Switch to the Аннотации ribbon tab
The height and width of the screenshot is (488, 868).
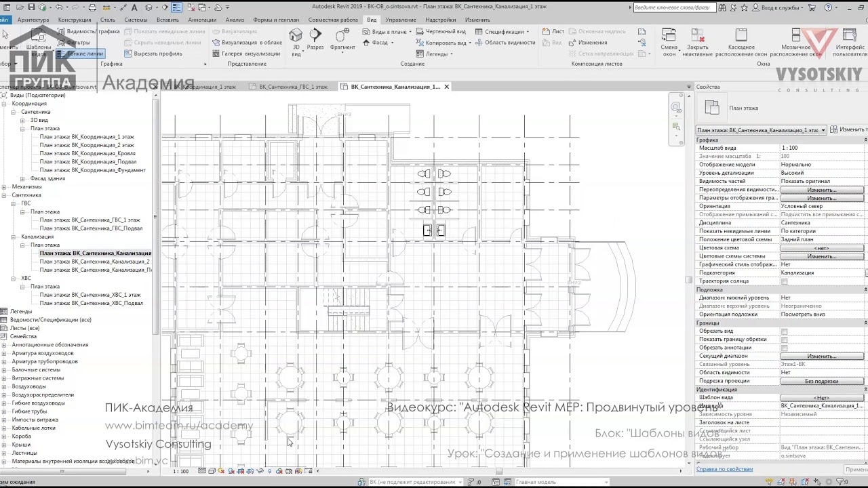tap(202, 20)
